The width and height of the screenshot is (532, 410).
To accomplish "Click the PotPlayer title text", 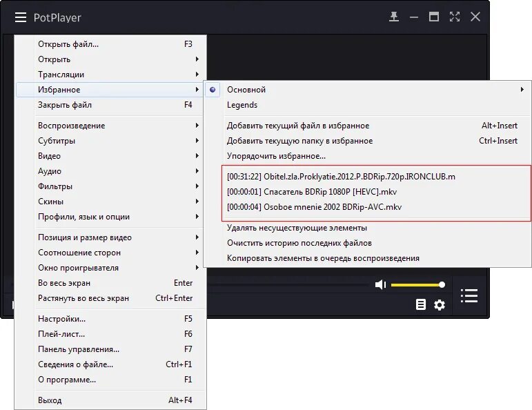I will click(x=57, y=18).
